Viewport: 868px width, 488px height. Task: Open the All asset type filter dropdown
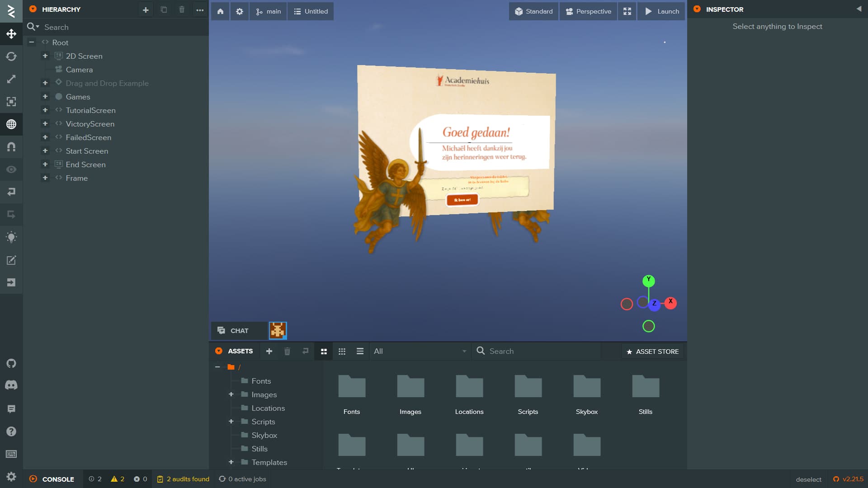(420, 351)
